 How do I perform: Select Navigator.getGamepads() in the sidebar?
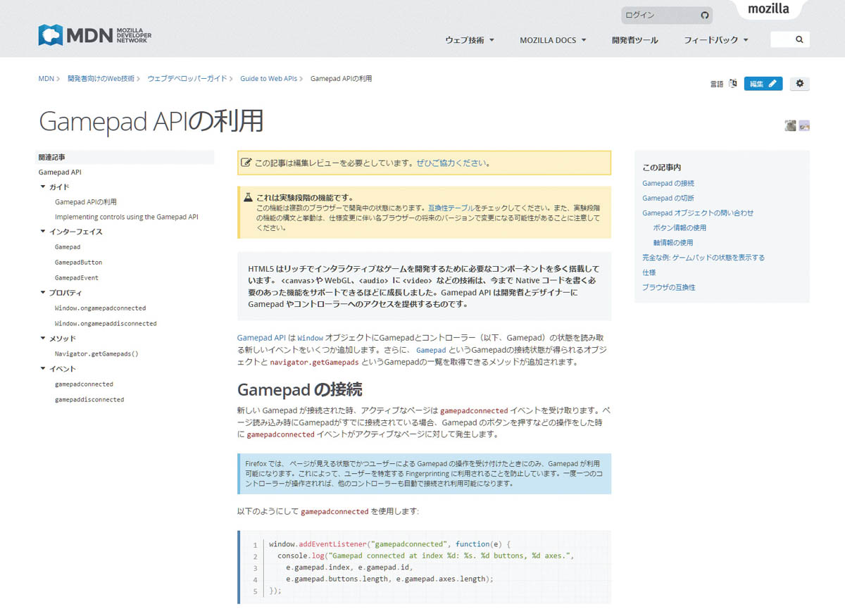[x=97, y=353]
